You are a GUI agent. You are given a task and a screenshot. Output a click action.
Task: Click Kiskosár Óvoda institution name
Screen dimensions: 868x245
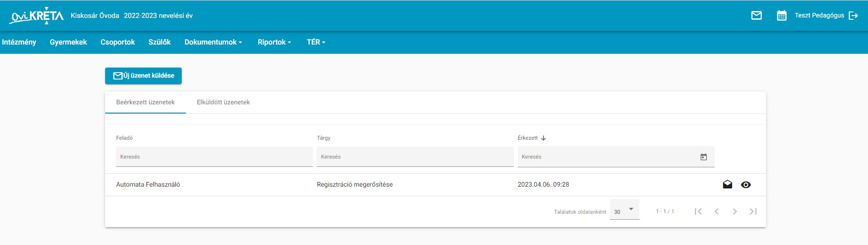tap(95, 16)
